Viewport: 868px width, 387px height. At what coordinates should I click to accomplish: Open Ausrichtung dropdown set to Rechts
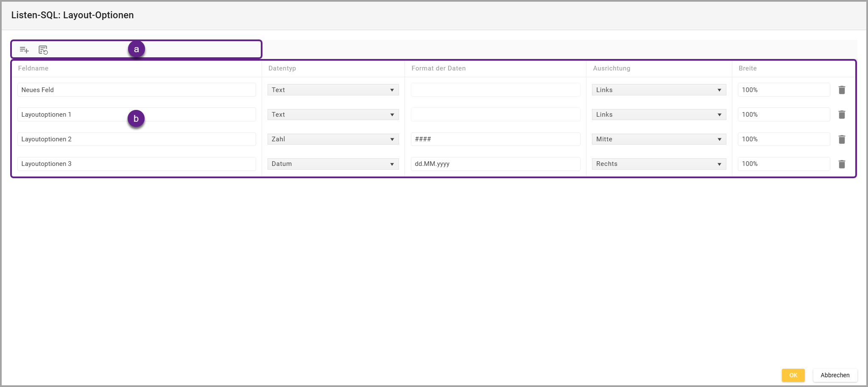pyautogui.click(x=659, y=164)
